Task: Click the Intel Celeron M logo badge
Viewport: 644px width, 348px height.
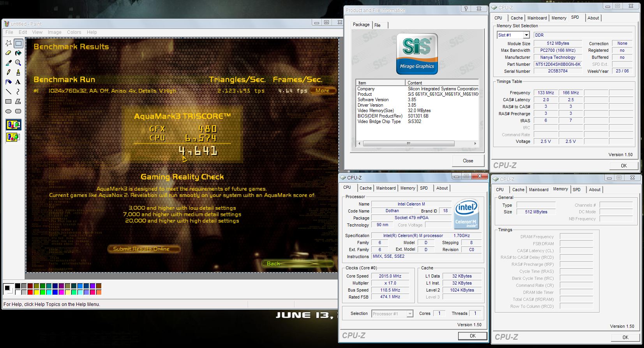Action: coord(466,214)
